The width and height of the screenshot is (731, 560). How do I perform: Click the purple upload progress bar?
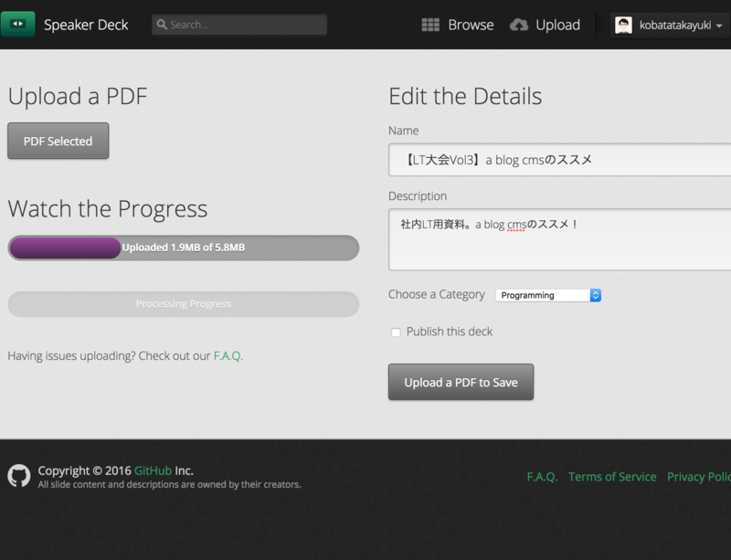coord(65,248)
